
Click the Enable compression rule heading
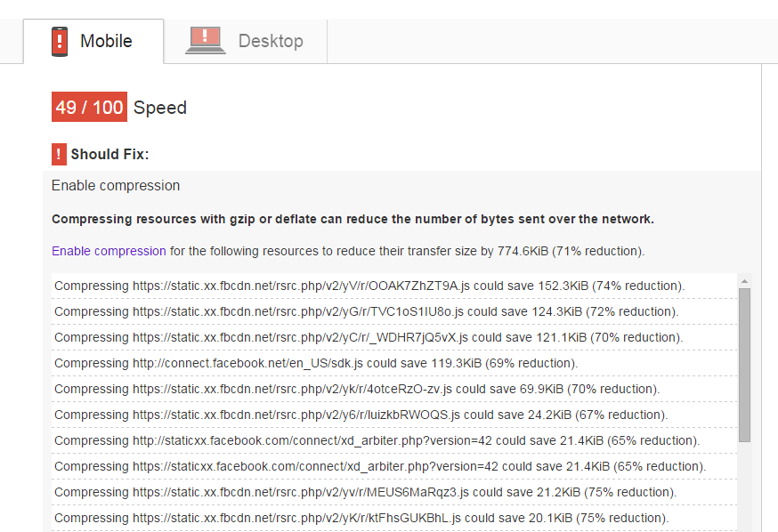[x=116, y=186]
